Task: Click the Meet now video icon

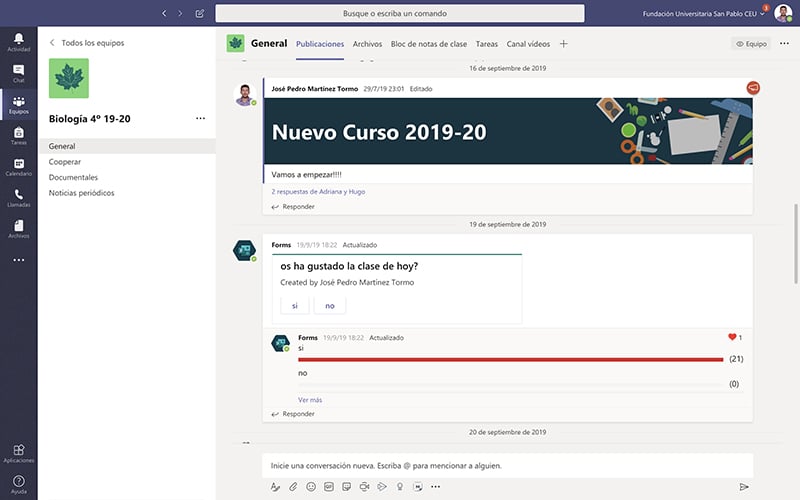Action: 364,487
